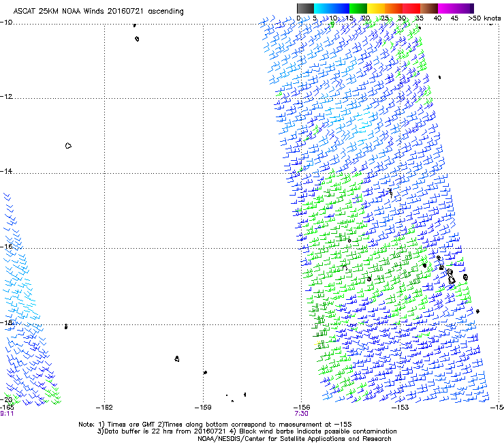Screen dimensions: 504x443
Task: Click the red 30-35 knots color segment
Action: pos(411,8)
